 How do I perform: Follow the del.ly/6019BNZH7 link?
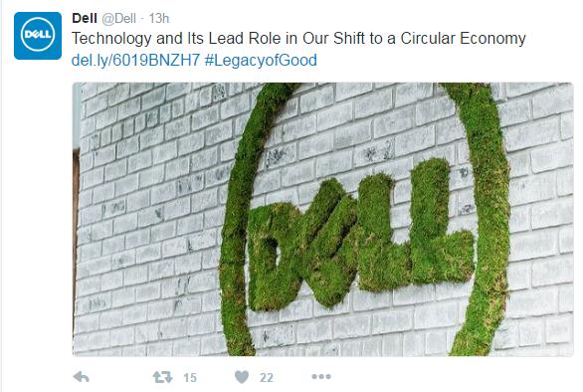coord(135,60)
